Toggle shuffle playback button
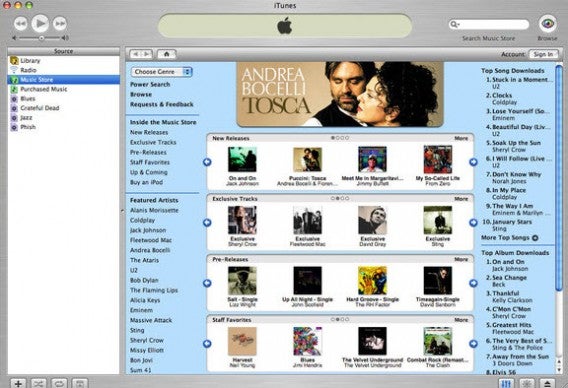Screen dimensions: 568x388 point(38,383)
